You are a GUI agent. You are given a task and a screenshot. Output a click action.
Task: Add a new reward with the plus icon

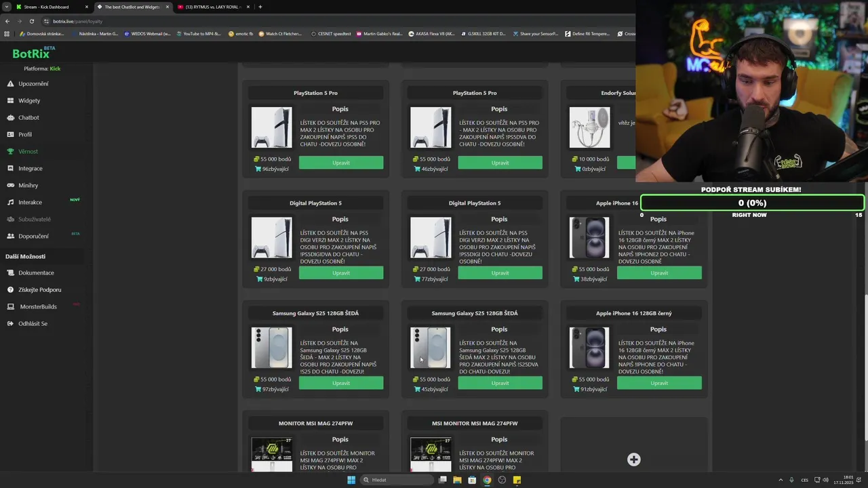tap(633, 460)
